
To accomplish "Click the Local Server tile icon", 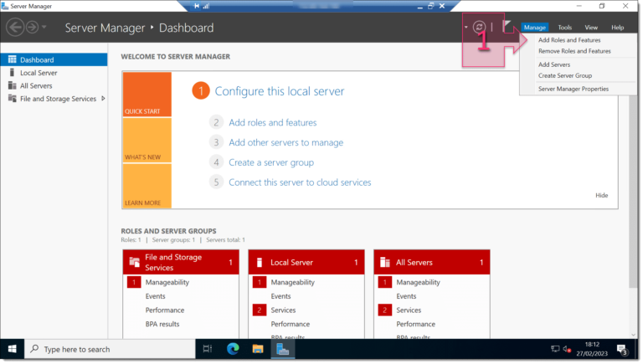I will pyautogui.click(x=260, y=263).
